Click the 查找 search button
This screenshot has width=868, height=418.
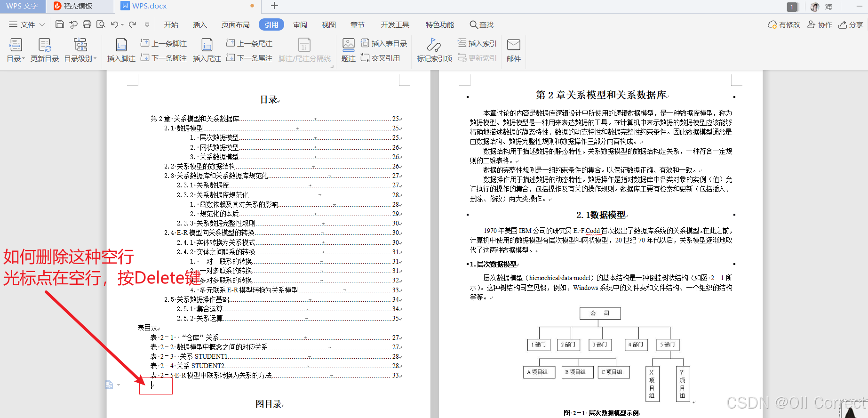482,24
